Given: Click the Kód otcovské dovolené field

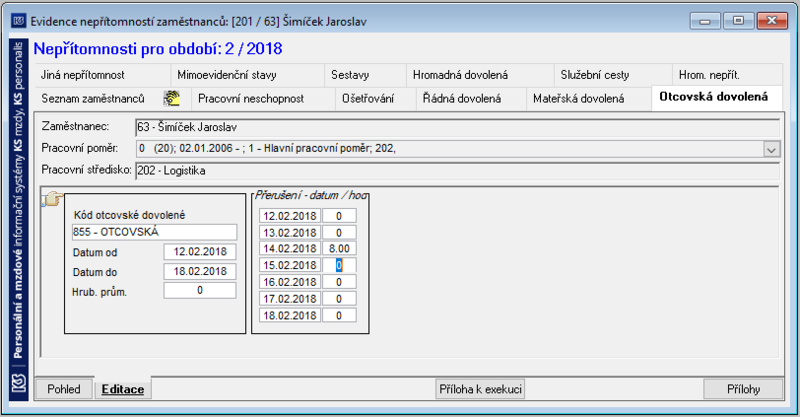Looking at the screenshot, I should 155,232.
